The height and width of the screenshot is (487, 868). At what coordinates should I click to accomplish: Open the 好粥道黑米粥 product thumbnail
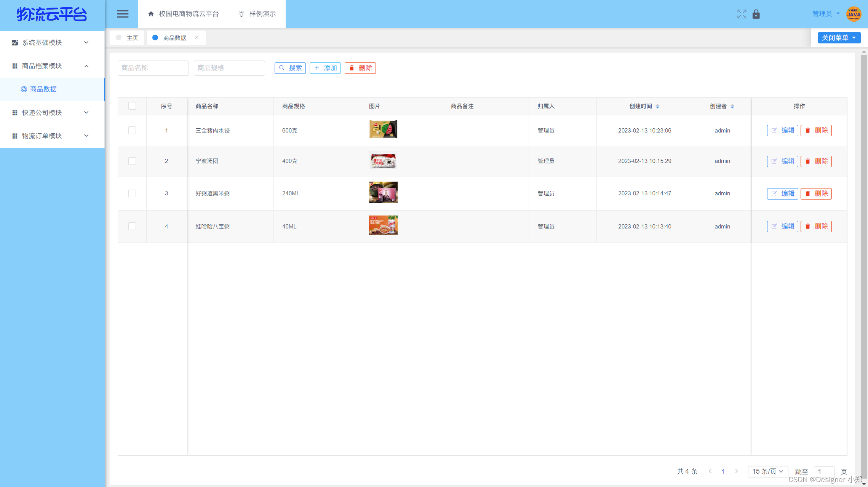pyautogui.click(x=383, y=192)
